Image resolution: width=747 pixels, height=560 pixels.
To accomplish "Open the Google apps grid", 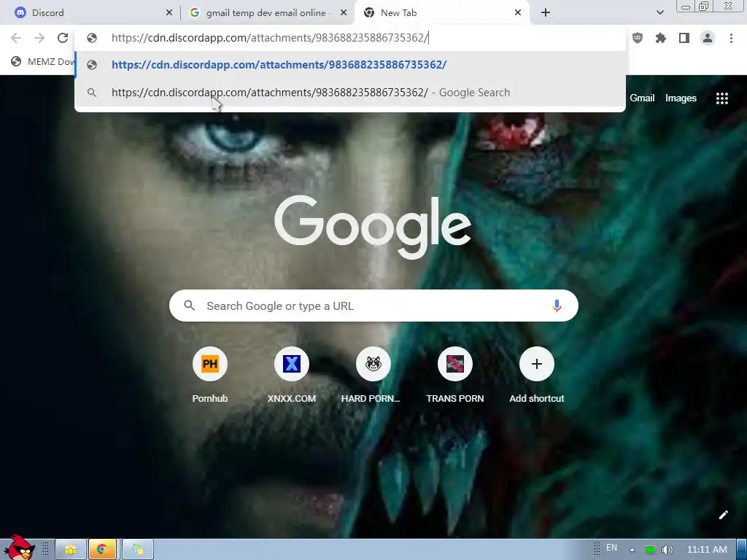I will click(x=722, y=98).
